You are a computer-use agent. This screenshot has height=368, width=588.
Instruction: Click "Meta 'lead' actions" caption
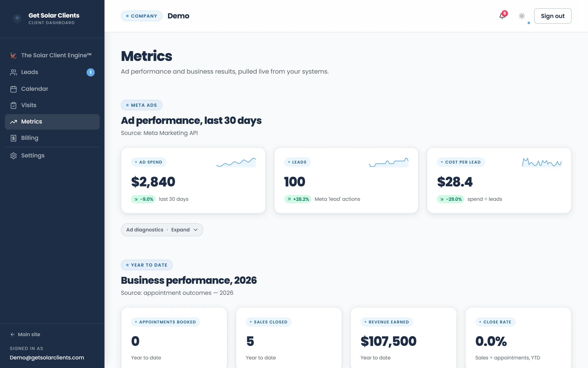[337, 199]
